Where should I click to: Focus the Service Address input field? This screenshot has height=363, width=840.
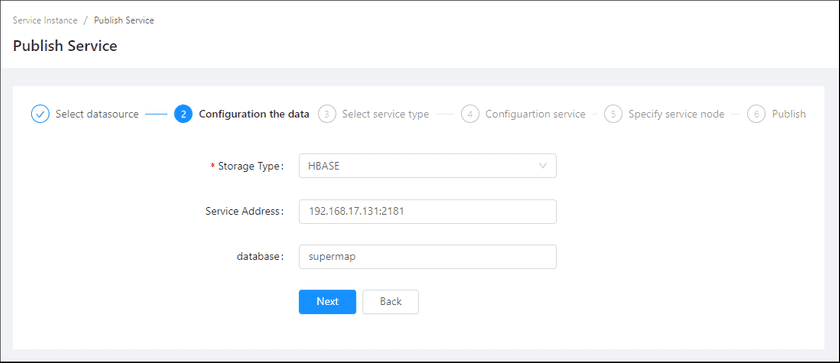pos(428,211)
